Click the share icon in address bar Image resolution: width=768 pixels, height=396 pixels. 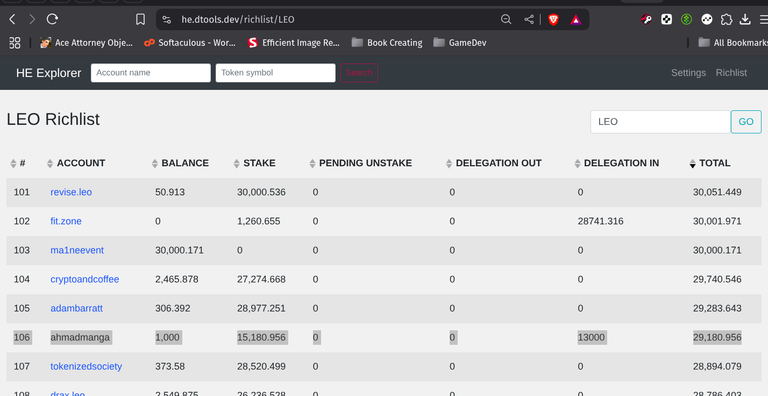pyautogui.click(x=529, y=20)
